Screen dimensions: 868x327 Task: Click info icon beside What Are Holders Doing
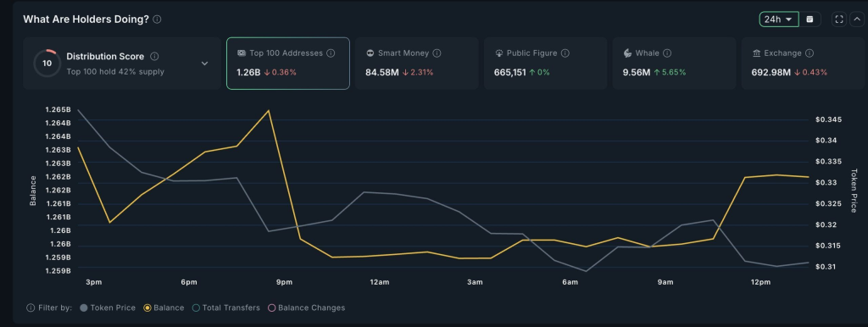157,19
